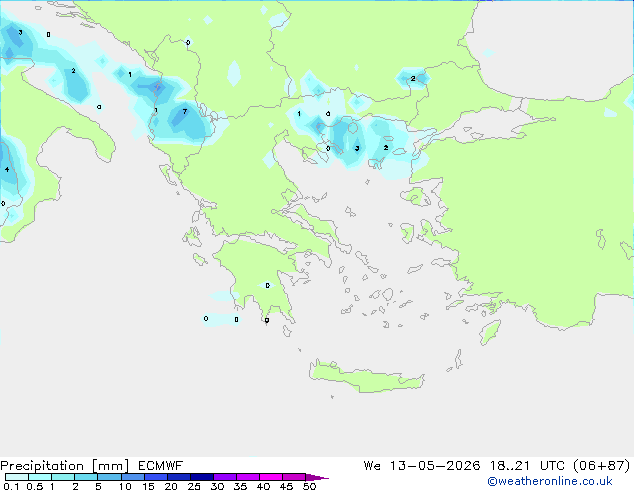The height and width of the screenshot is (490, 634).
Task: Click the '2' value on the Black Sea coast
Action: (413, 78)
